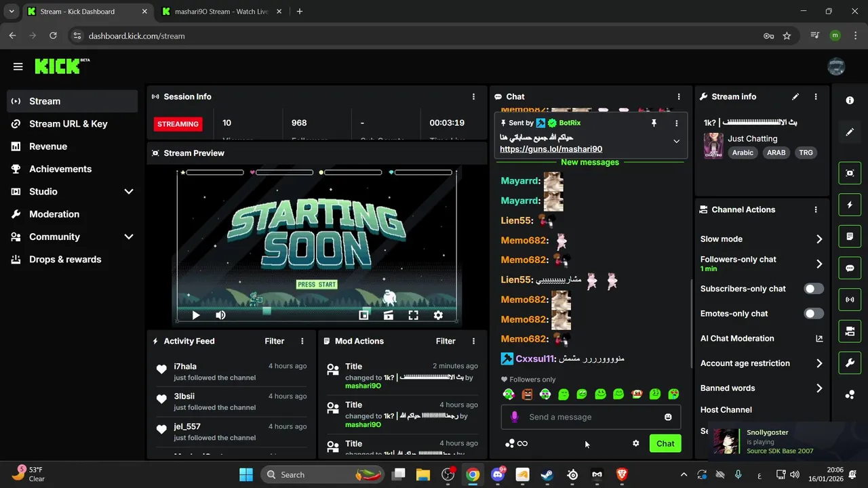Viewport: 868px width, 488px height.
Task: Open the hamburger navigation menu
Action: (x=18, y=66)
